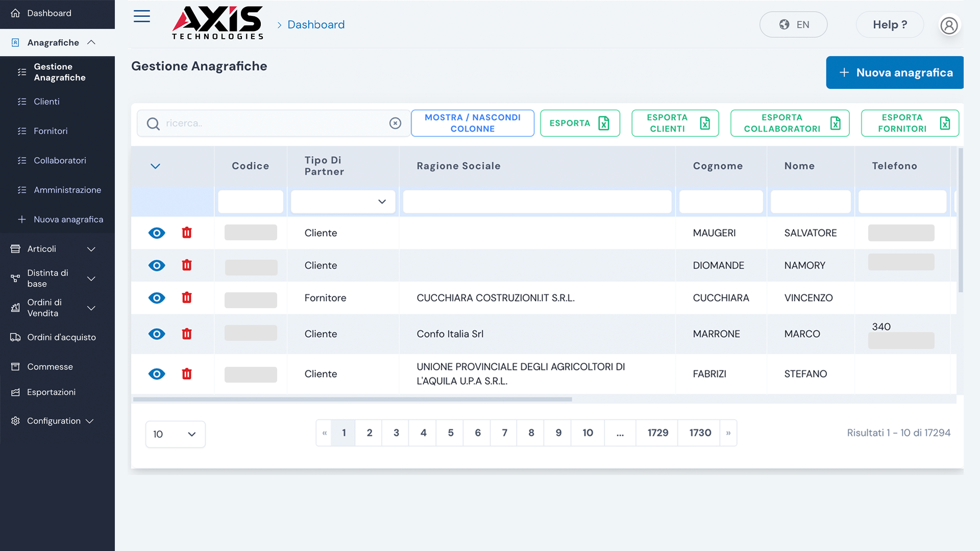Open Commesse in the sidebar
Viewport: 980px width, 551px height.
coord(50,367)
